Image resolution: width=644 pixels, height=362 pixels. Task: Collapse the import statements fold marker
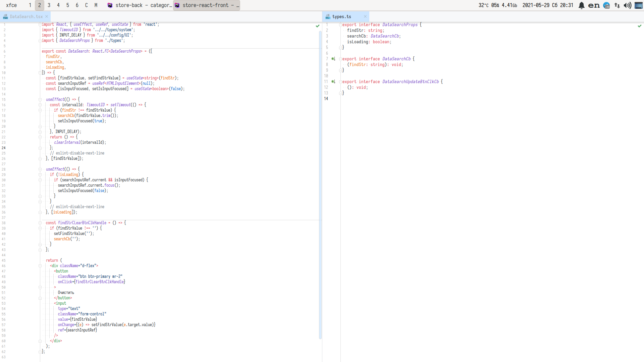coord(40,24)
